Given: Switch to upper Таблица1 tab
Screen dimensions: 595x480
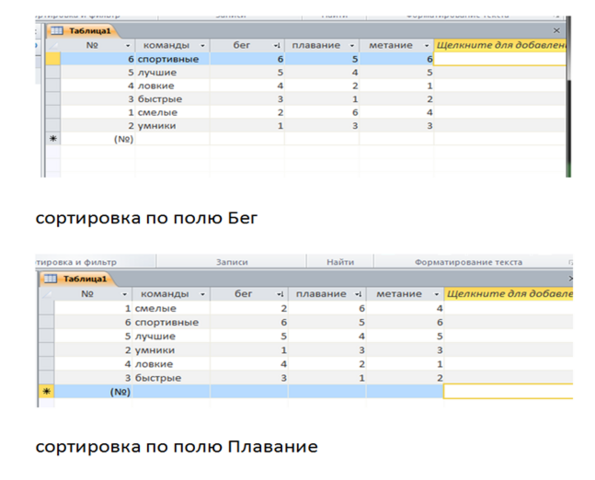Looking at the screenshot, I should point(82,31).
